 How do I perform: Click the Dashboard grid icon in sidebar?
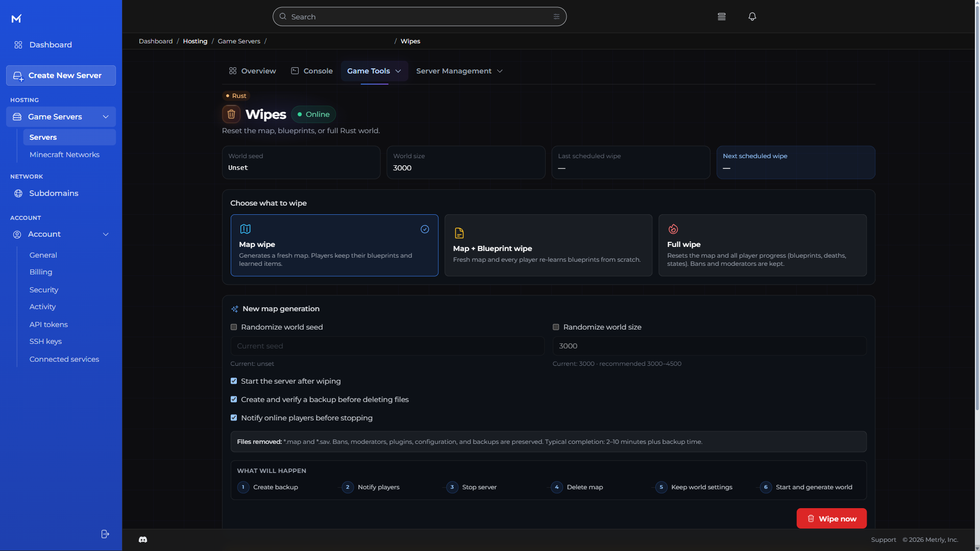(18, 45)
